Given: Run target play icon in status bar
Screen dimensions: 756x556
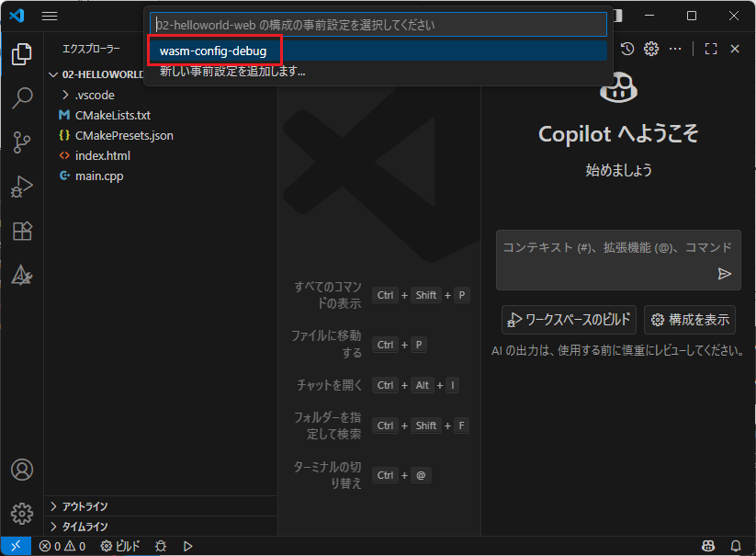Looking at the screenshot, I should [x=188, y=546].
